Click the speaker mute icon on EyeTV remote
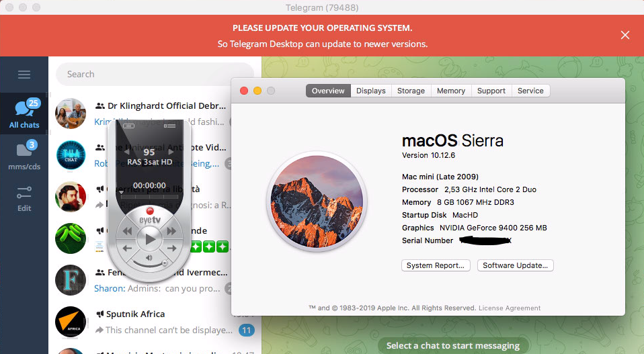This screenshot has width=644, height=354. (149, 258)
